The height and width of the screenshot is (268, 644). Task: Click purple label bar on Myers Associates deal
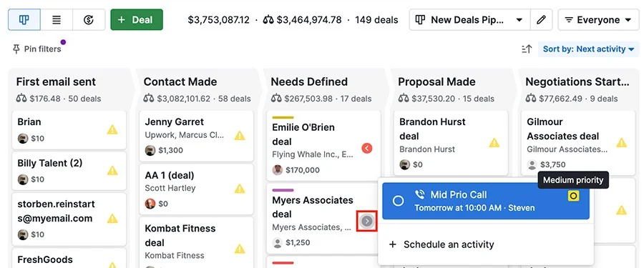[283, 190]
